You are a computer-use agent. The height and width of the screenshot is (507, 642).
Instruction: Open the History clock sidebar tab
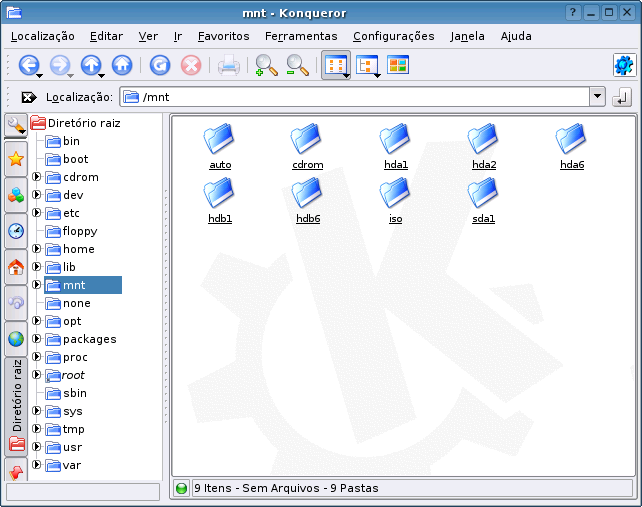coord(16,231)
